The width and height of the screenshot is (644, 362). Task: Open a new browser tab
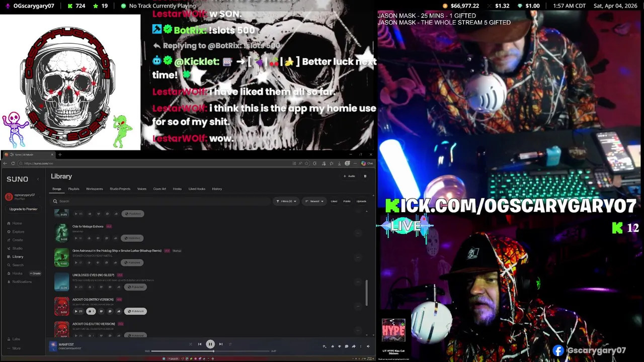click(x=59, y=155)
